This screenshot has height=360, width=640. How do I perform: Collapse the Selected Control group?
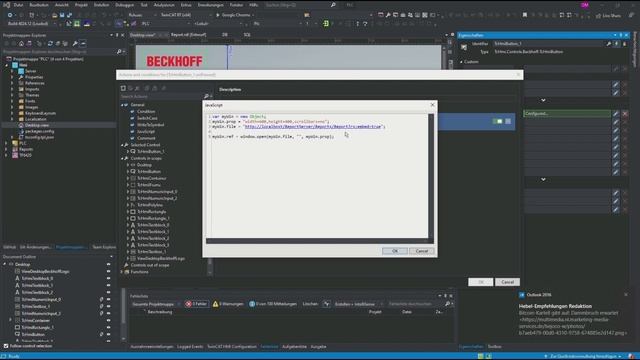(x=122, y=145)
